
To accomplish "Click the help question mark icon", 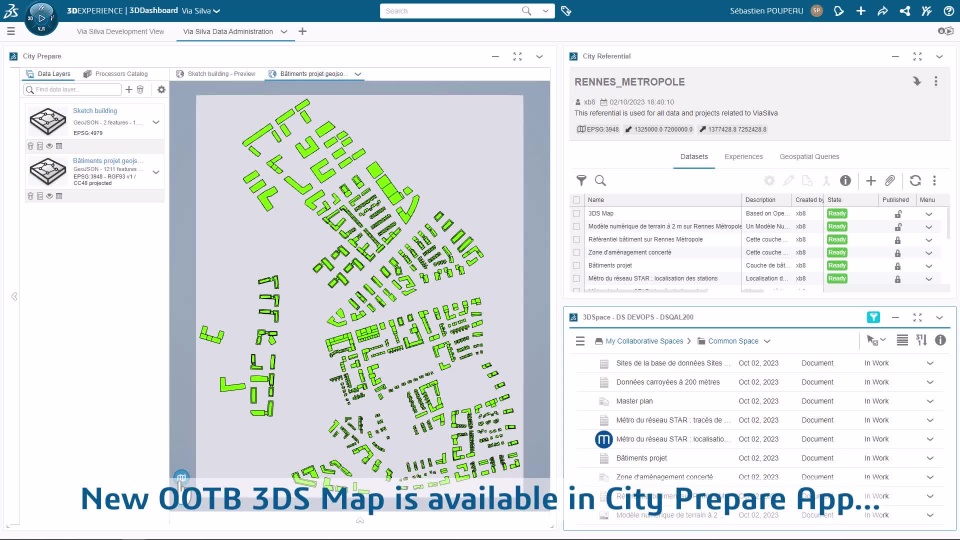I will 948,11.
